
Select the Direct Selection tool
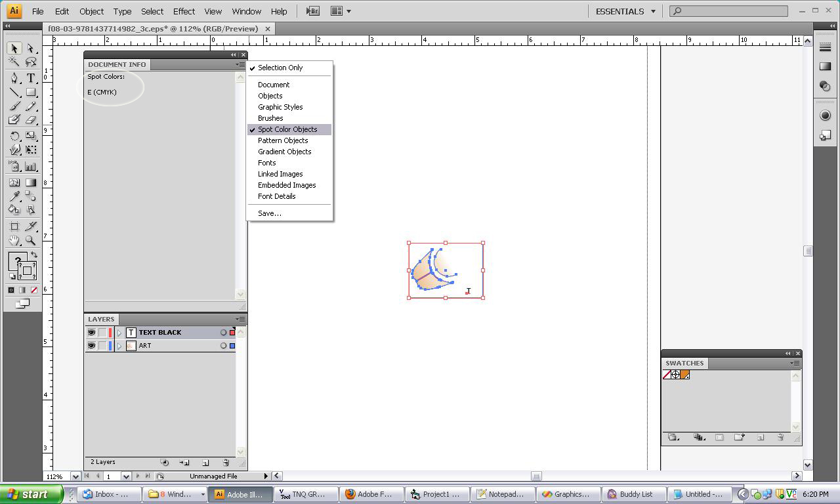[x=31, y=49]
